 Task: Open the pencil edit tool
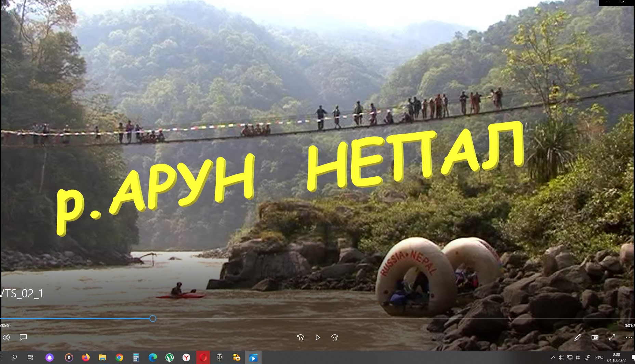578,337
